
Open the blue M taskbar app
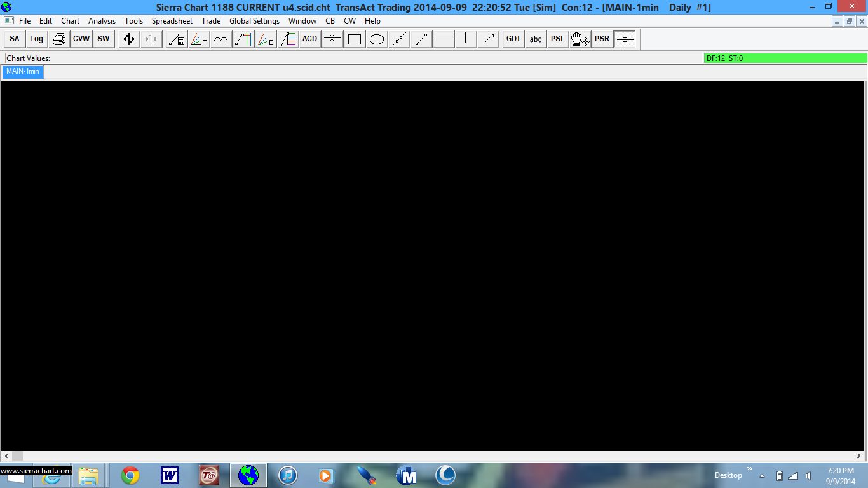[x=406, y=475]
